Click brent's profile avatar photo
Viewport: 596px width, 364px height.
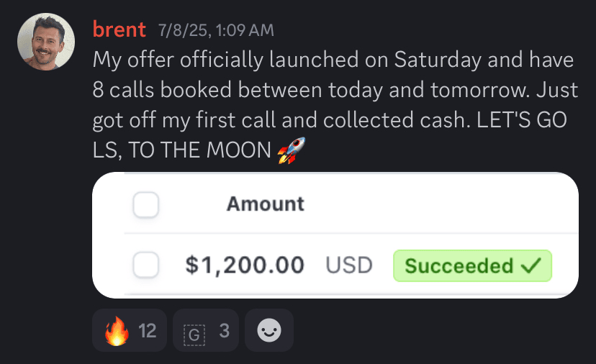pyautogui.click(x=46, y=41)
